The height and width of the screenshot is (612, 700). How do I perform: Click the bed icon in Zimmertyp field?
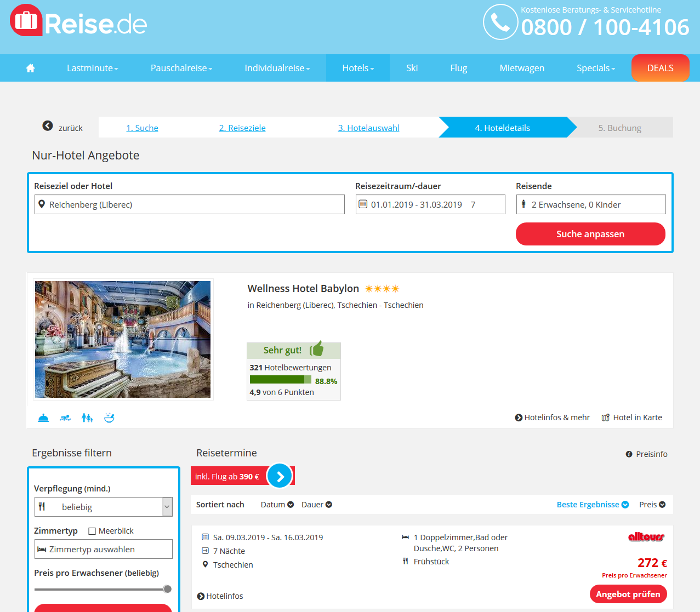click(42, 549)
